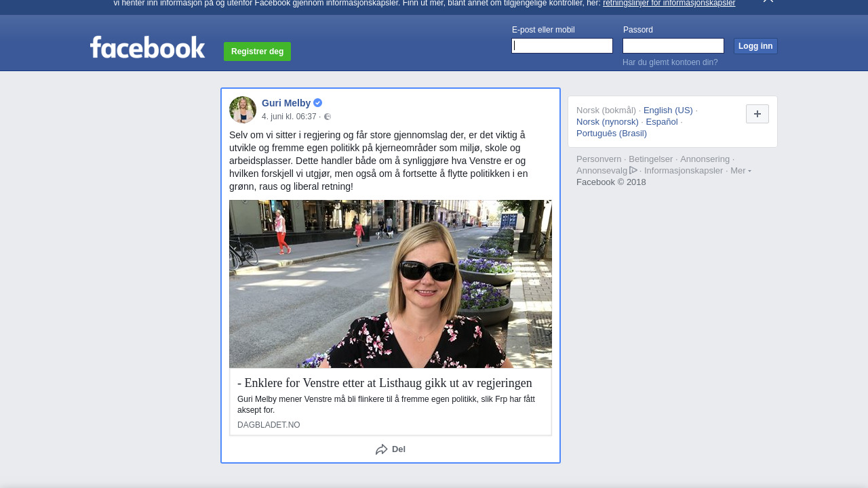Expand the Mer footer dropdown
Screen dimensions: 868x488
(x=741, y=171)
